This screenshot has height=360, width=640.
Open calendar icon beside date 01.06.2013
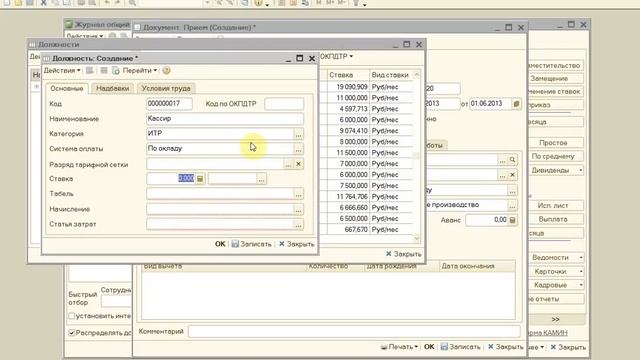(x=516, y=104)
